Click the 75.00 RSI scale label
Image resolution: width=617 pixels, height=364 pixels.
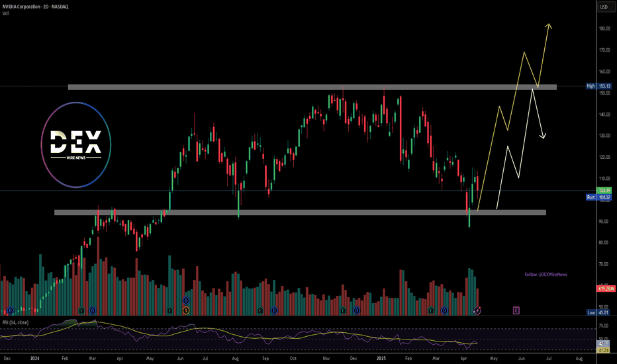pyautogui.click(x=604, y=326)
